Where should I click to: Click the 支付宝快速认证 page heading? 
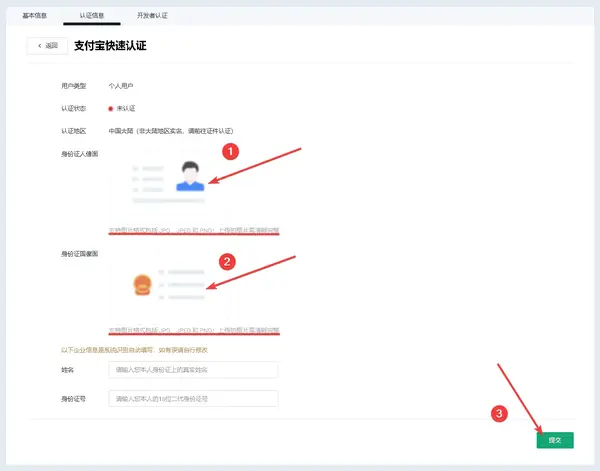pos(110,46)
